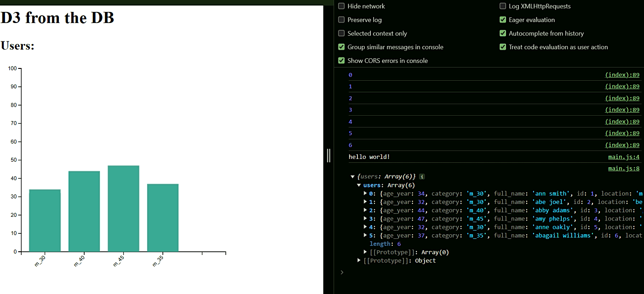The height and width of the screenshot is (294, 644).
Task: Uncheck Autocomplete from history
Action: pyautogui.click(x=503, y=33)
